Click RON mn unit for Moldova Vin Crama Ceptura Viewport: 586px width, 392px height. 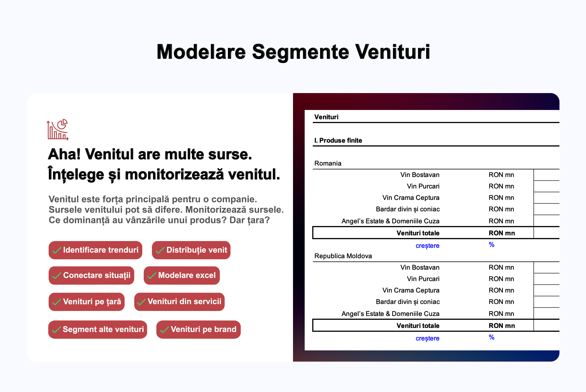coord(501,290)
